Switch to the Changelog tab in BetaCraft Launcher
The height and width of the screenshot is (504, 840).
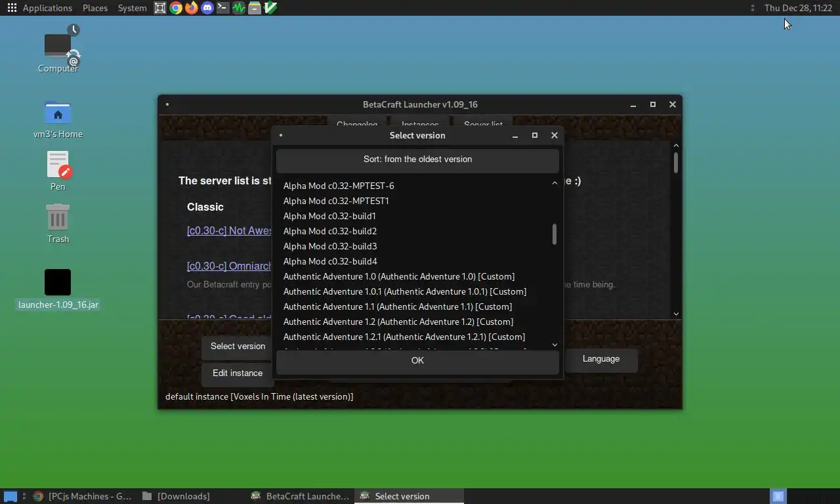coord(357,124)
